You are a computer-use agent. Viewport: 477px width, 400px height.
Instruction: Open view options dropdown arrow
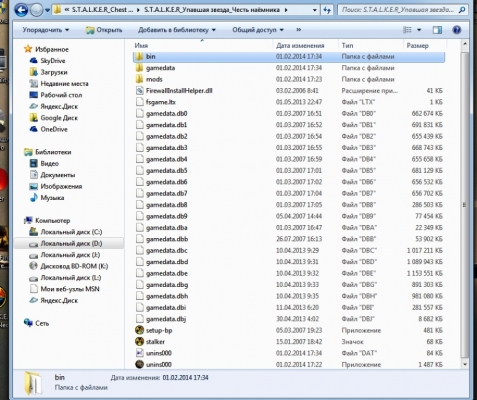[419, 30]
